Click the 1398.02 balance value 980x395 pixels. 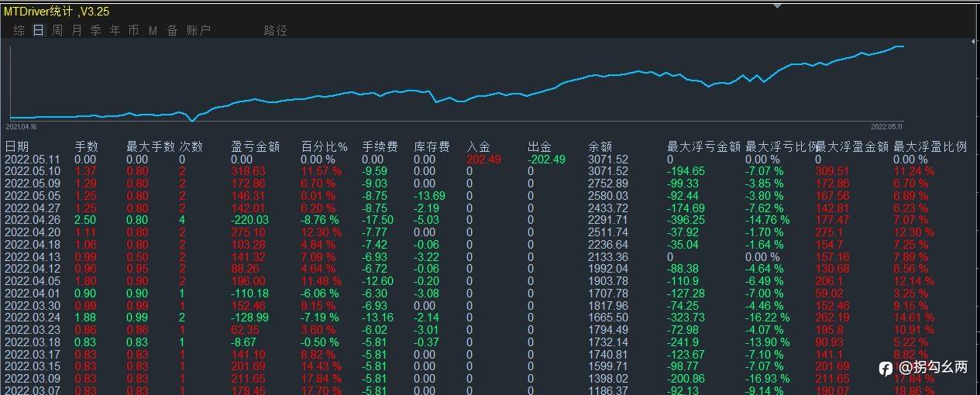point(608,379)
